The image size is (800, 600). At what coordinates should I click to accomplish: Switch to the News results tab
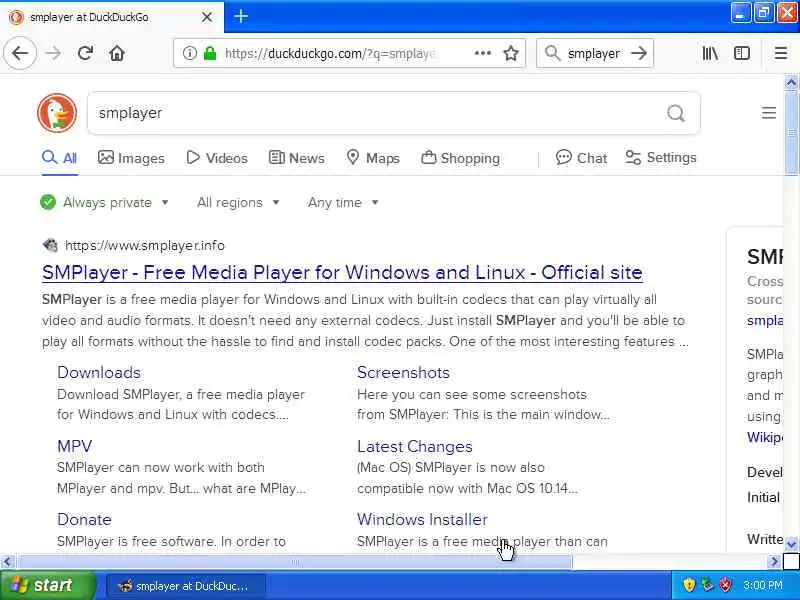click(x=296, y=158)
